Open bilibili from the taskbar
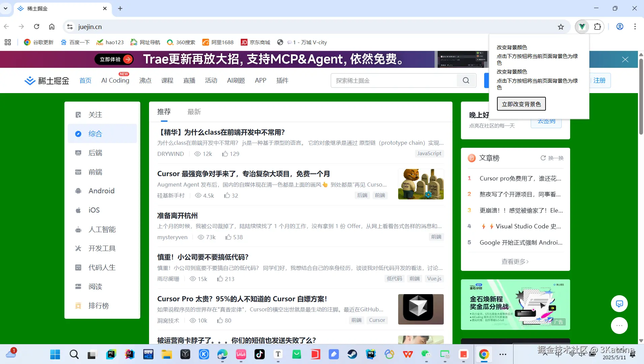The image size is (644, 364). click(x=241, y=354)
